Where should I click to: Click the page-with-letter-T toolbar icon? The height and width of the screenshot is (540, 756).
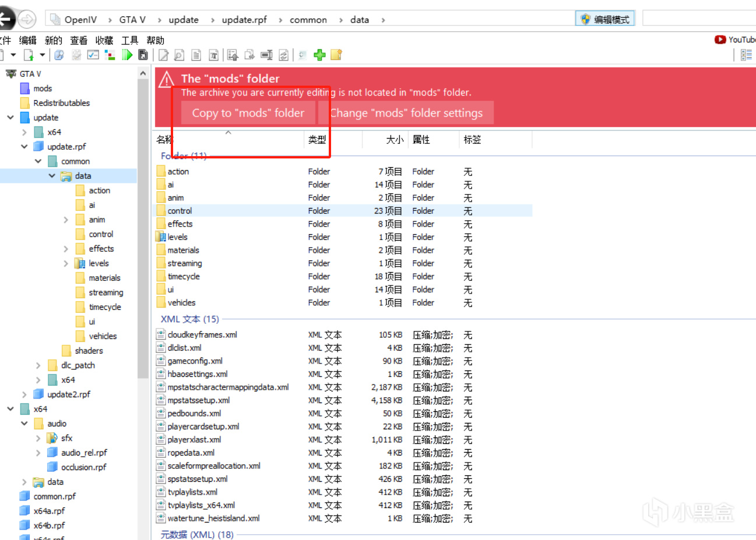[x=213, y=55]
